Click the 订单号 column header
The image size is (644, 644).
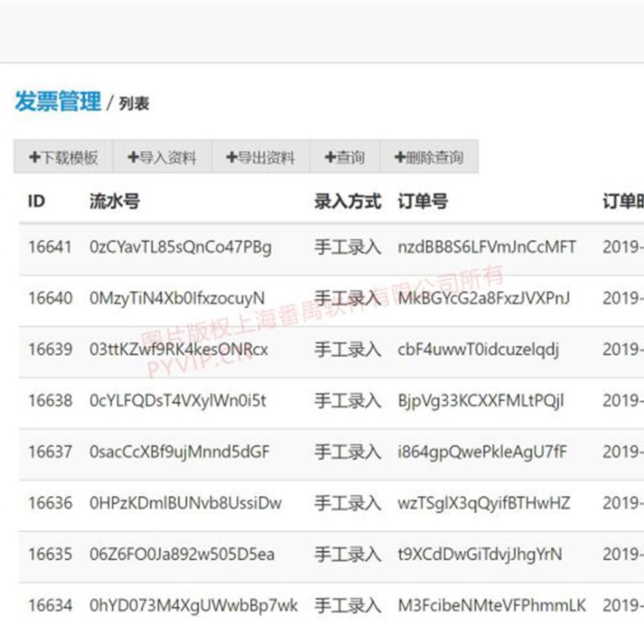423,201
